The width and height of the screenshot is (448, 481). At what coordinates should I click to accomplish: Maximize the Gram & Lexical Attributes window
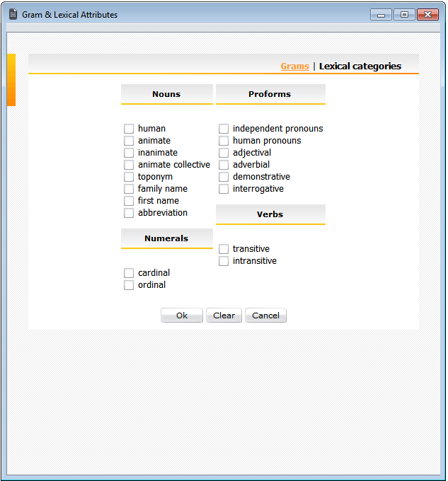pos(404,15)
